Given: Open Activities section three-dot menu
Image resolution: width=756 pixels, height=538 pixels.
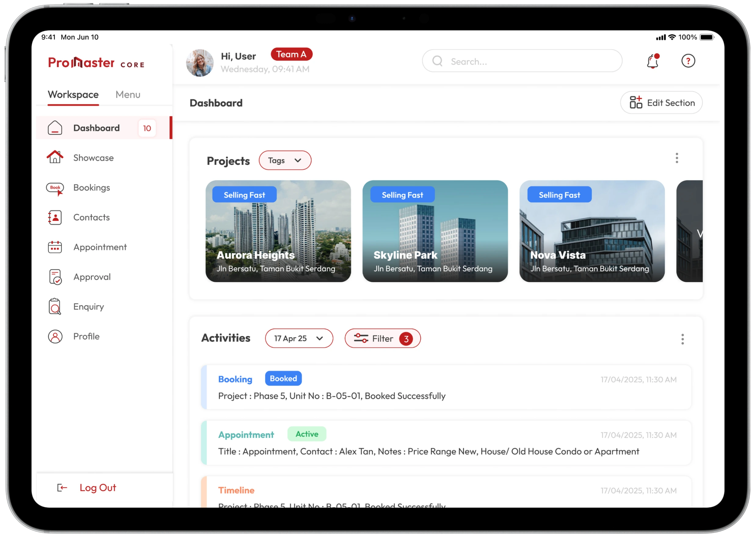Looking at the screenshot, I should click(682, 339).
